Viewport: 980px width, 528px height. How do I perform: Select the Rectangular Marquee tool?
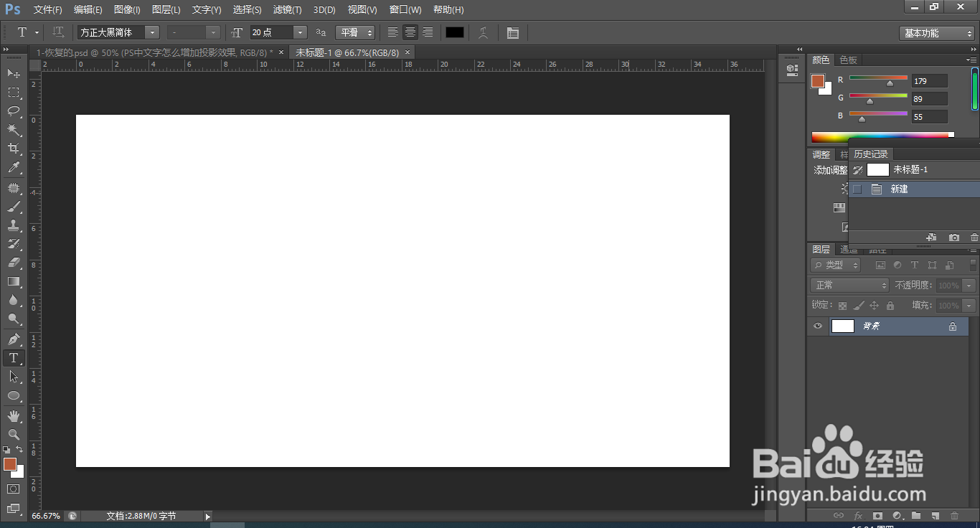tap(14, 92)
